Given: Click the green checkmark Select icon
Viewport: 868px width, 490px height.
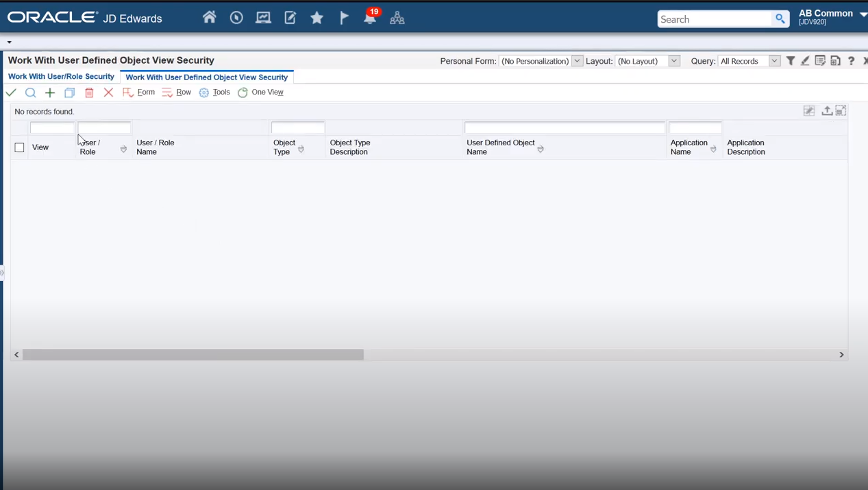Looking at the screenshot, I should [x=11, y=93].
